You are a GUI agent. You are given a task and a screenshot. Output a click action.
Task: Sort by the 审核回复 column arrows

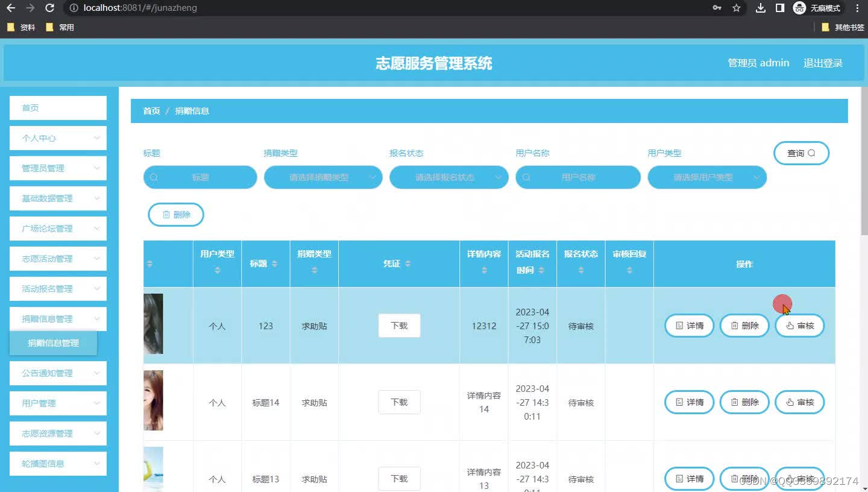(629, 270)
